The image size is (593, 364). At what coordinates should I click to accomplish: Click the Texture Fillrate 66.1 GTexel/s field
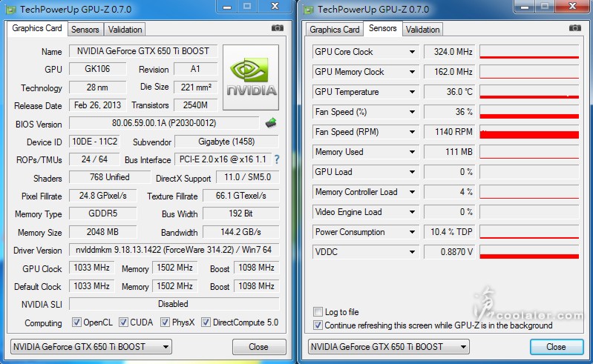(241, 196)
